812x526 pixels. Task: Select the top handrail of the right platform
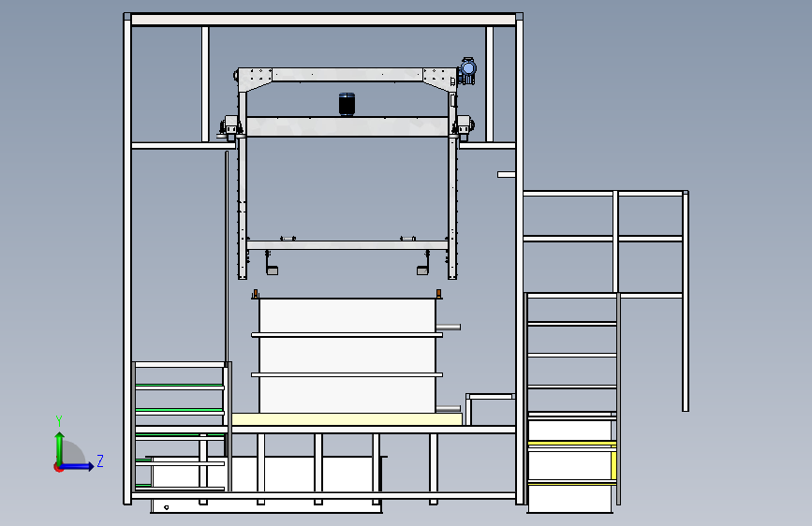(x=603, y=194)
